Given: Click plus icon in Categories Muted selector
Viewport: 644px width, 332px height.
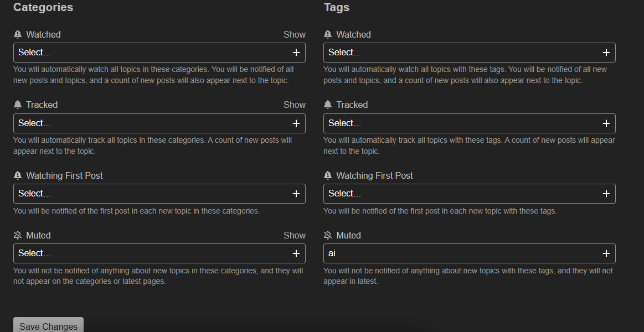Looking at the screenshot, I should pos(296,253).
